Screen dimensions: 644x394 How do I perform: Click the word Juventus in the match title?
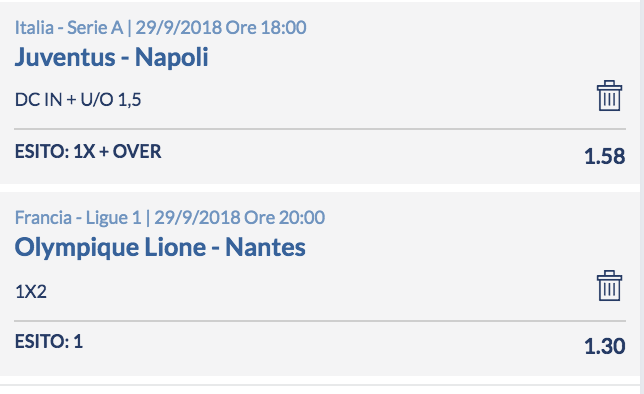point(65,57)
